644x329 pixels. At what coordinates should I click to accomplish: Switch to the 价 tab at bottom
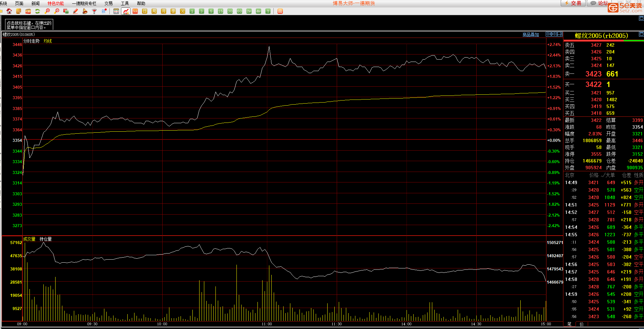coord(581,324)
